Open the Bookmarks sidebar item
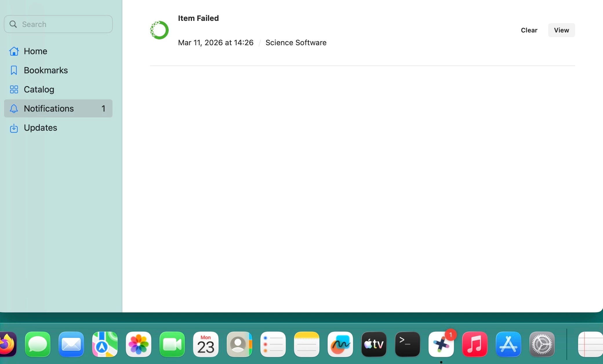Screen dimensions: 603x364 pos(46,70)
